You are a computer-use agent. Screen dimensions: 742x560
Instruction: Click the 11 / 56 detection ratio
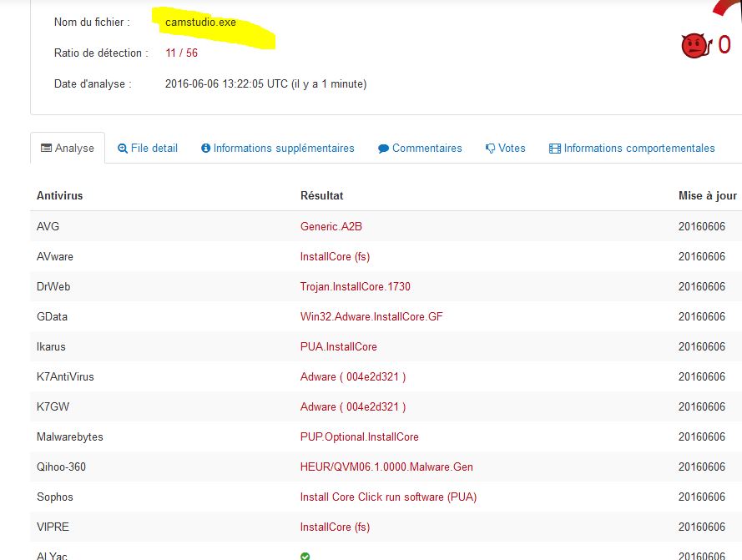coord(181,53)
